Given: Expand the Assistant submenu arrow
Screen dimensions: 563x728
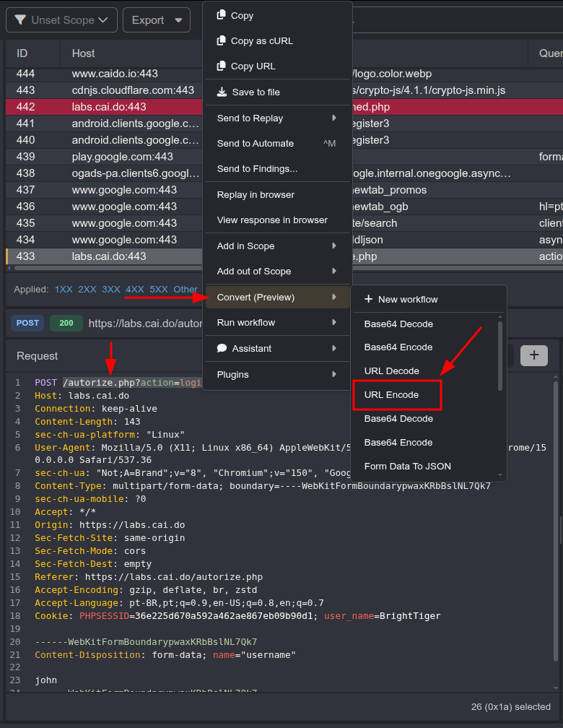Looking at the screenshot, I should coord(334,348).
